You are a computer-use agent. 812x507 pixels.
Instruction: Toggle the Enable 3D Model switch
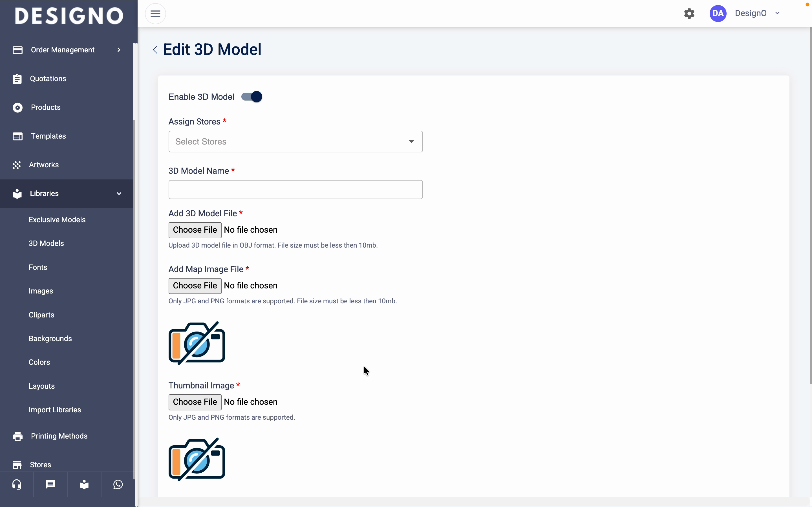[x=252, y=97]
